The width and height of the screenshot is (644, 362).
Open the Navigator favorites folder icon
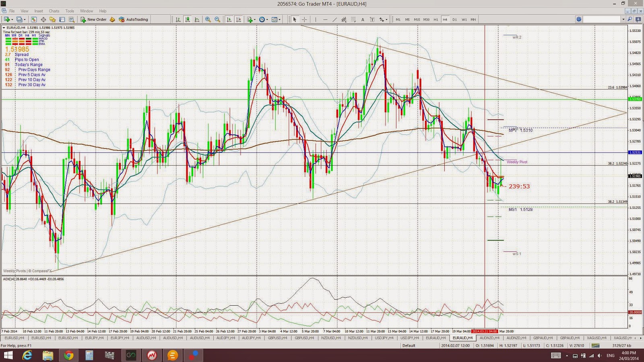pyautogui.click(x=52, y=19)
